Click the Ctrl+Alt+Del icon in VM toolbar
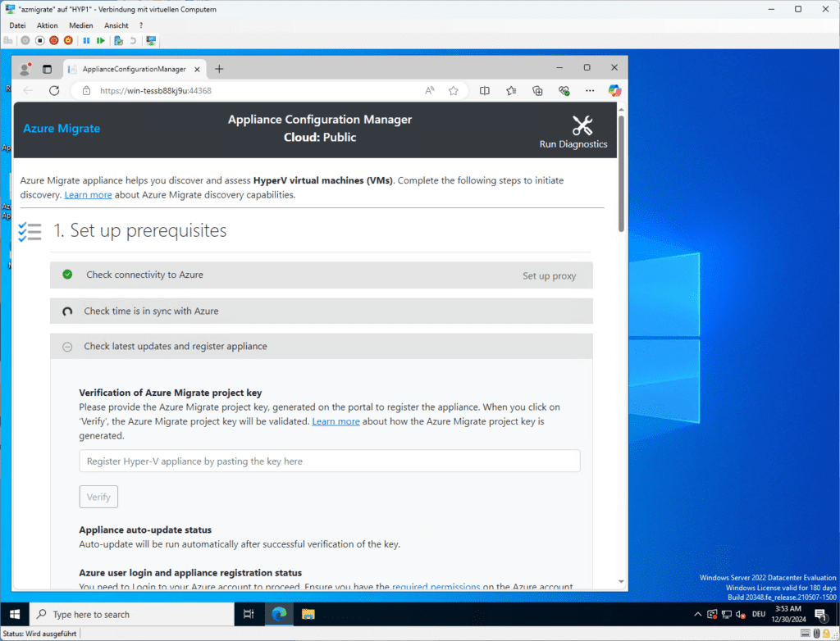 pyautogui.click(x=8, y=40)
